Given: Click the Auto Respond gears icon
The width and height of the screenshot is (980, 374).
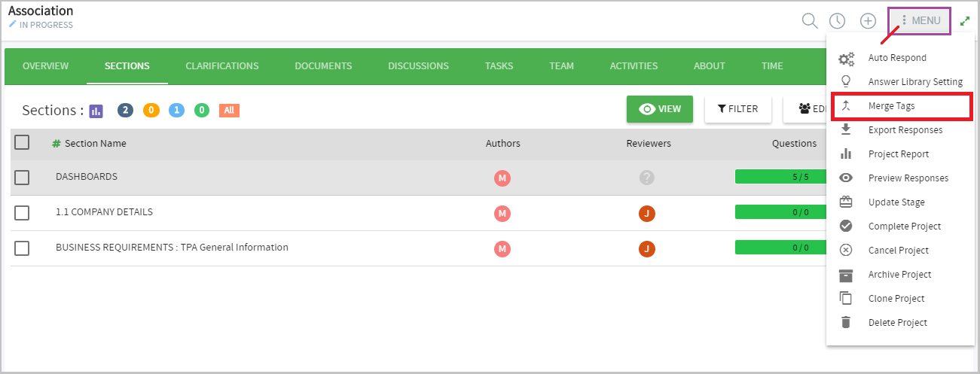Looking at the screenshot, I should pyautogui.click(x=846, y=58).
